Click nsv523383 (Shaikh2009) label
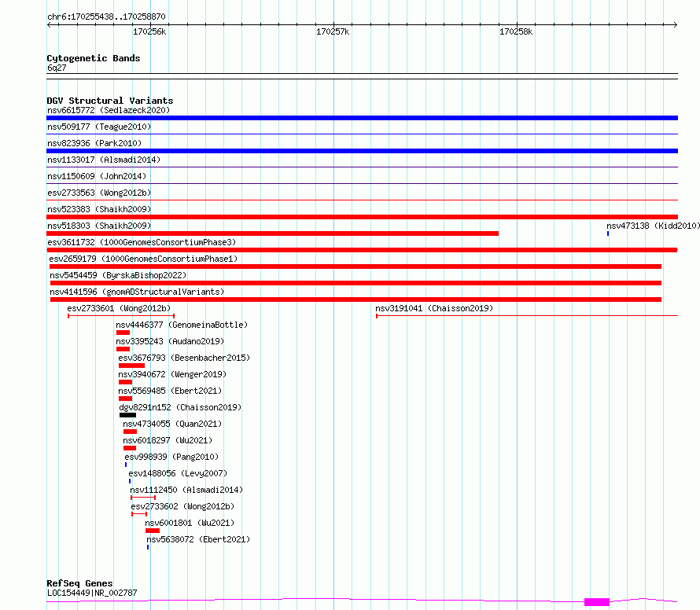 [99, 209]
